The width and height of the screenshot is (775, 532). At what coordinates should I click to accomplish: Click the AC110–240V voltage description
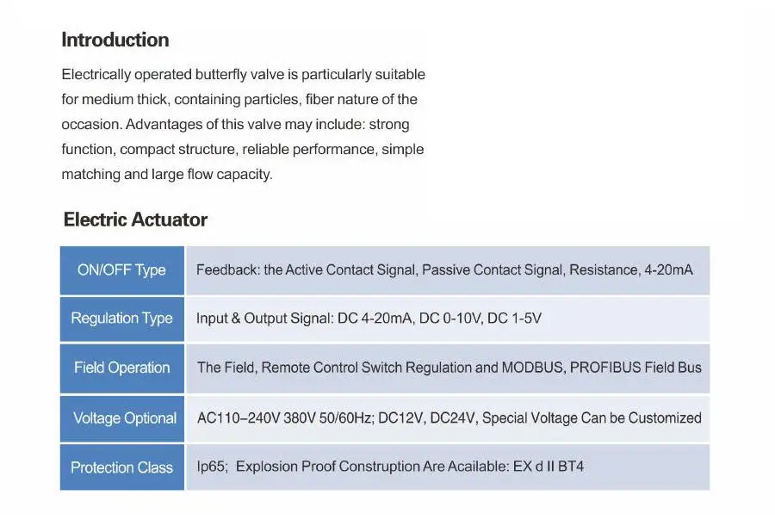(449, 418)
